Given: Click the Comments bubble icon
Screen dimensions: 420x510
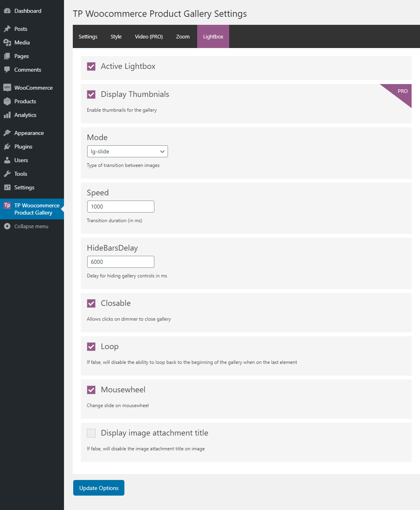Looking at the screenshot, I should (7, 70).
